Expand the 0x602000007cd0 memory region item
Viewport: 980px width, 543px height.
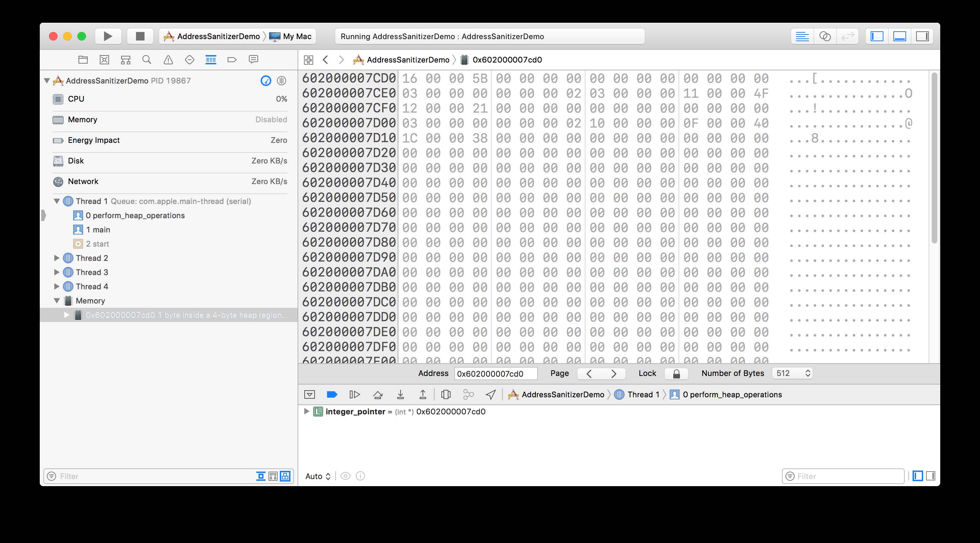point(67,315)
